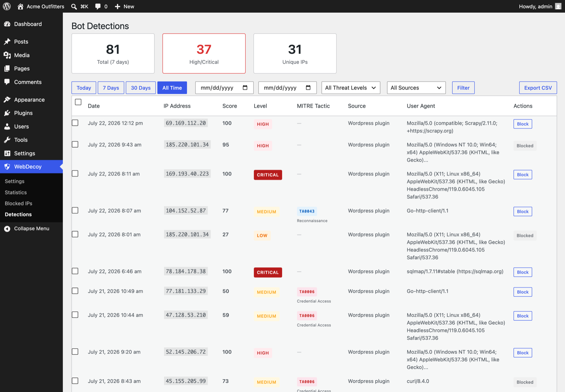
Task: Block the 47.128.53.210 row
Action: [523, 316]
